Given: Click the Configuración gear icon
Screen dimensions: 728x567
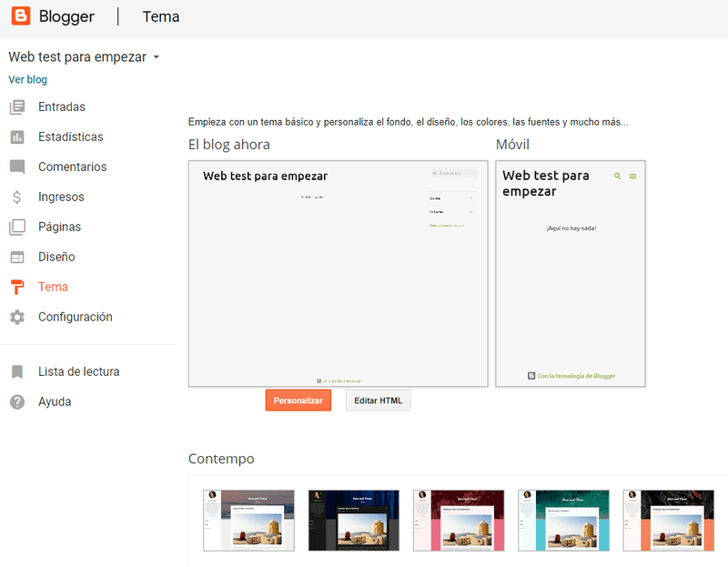Looking at the screenshot, I should [17, 318].
